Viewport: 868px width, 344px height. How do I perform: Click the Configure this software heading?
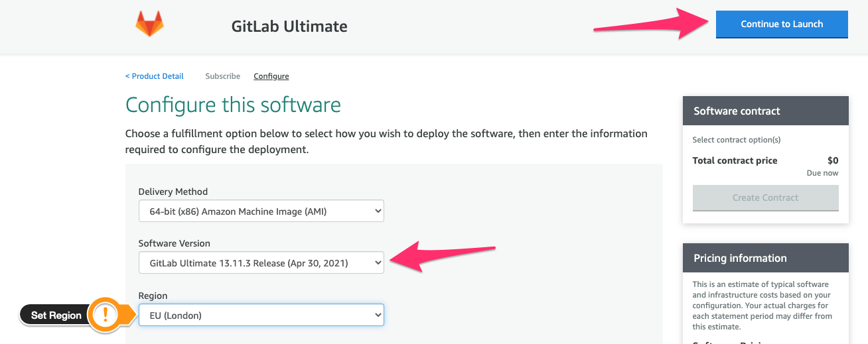pyautogui.click(x=233, y=105)
